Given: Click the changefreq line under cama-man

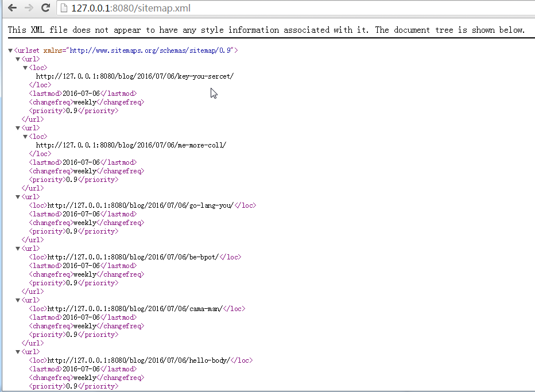Looking at the screenshot, I should 87,326.
